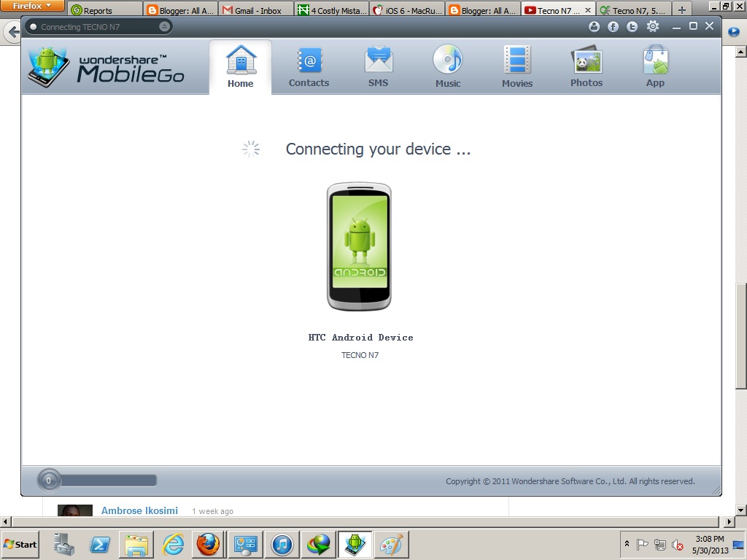Image resolution: width=747 pixels, height=560 pixels.
Task: Switch to Firefox in the taskbar
Action: point(209,544)
